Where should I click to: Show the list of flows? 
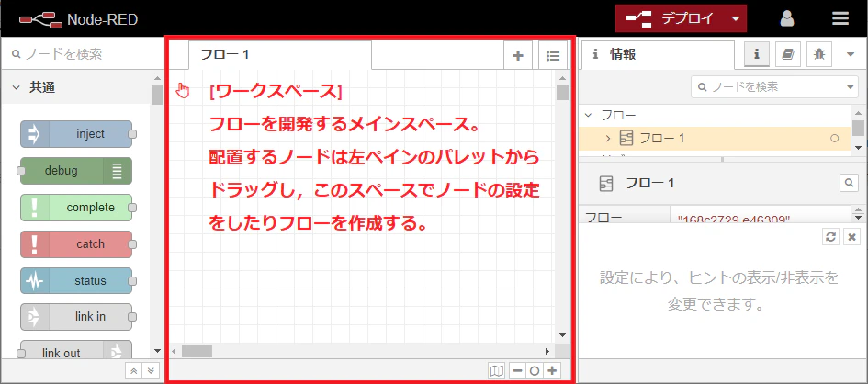click(x=552, y=55)
